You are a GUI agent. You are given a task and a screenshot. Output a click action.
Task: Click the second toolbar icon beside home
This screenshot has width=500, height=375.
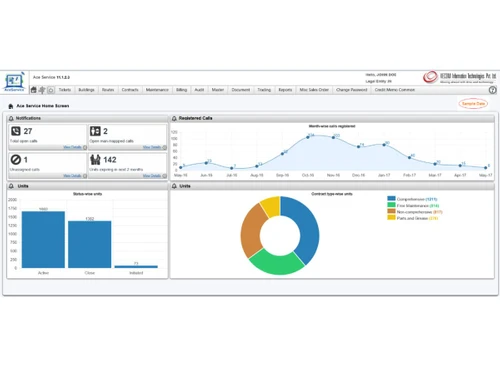pyautogui.click(x=42, y=90)
